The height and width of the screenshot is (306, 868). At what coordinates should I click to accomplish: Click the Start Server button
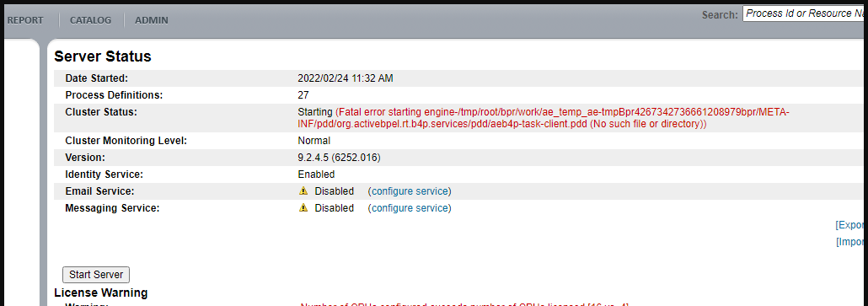click(x=96, y=275)
